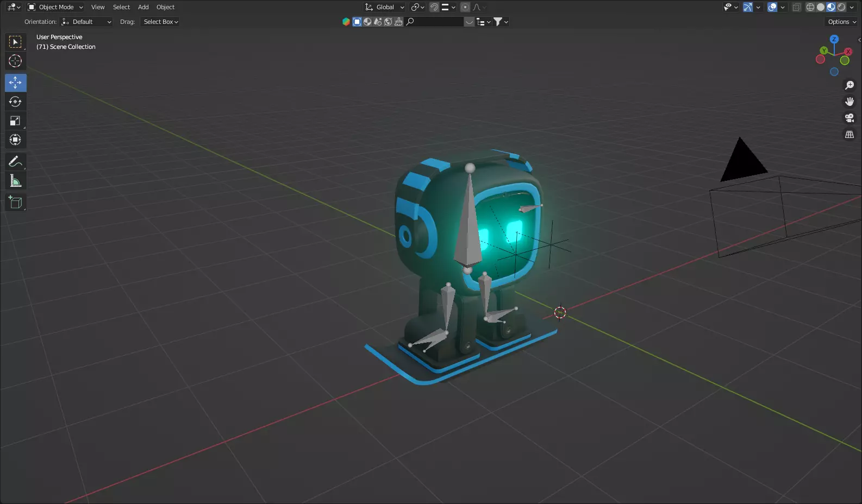862x504 pixels.
Task: Open the Options dropdown
Action: 842,22
